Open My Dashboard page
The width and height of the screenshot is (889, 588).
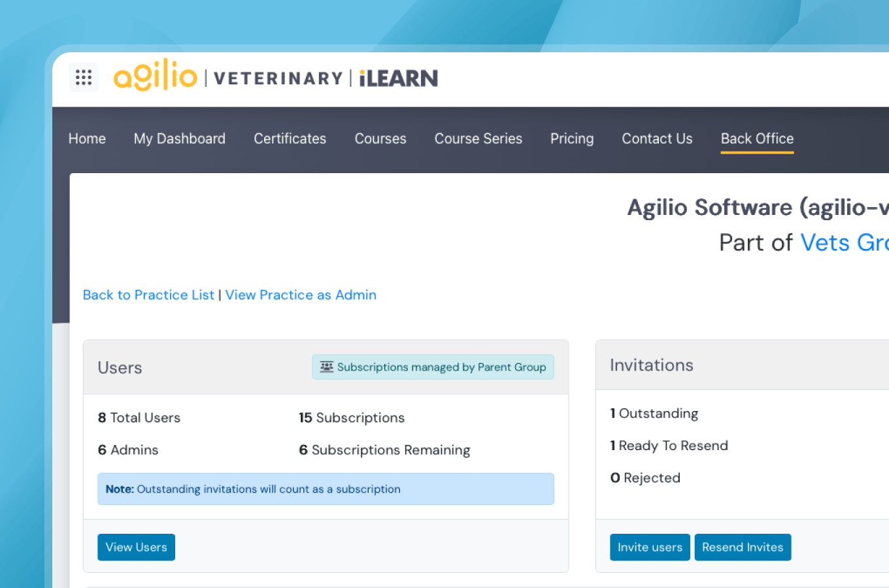point(180,139)
